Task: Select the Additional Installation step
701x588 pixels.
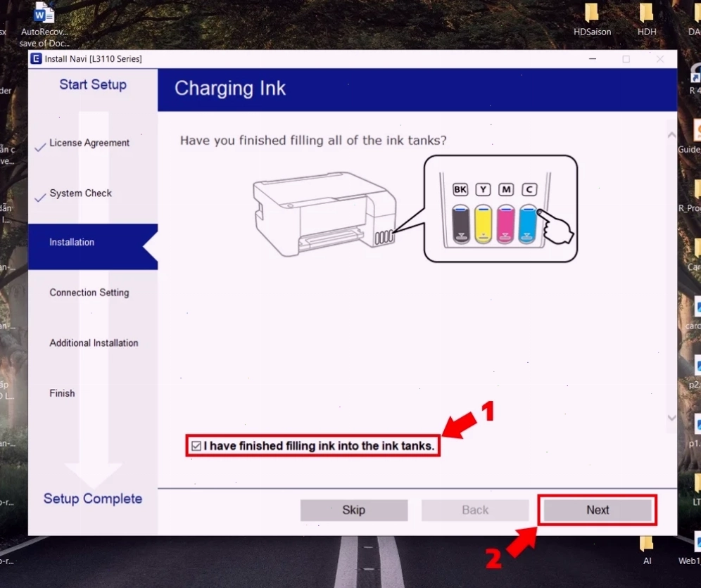Action: (x=94, y=343)
